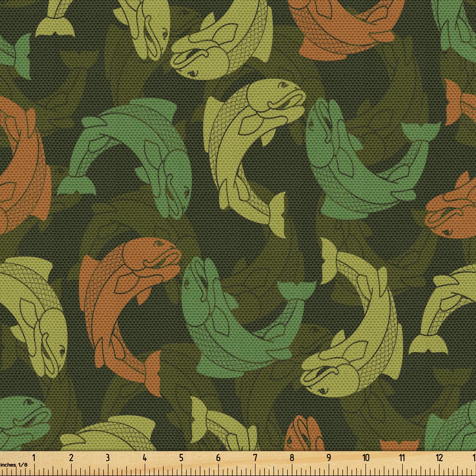Click the number 1 on the ruler
476x476 pixels.
34,457
